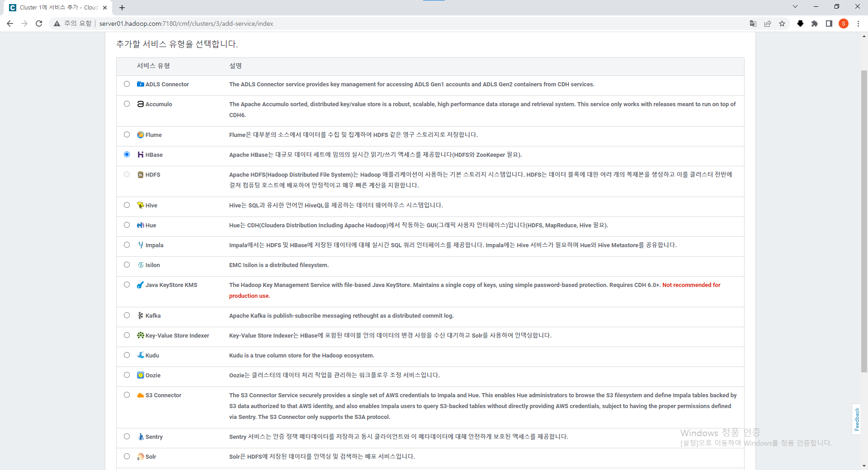This screenshot has width=868, height=470.
Task: Select the Impala radio button
Action: (127, 245)
